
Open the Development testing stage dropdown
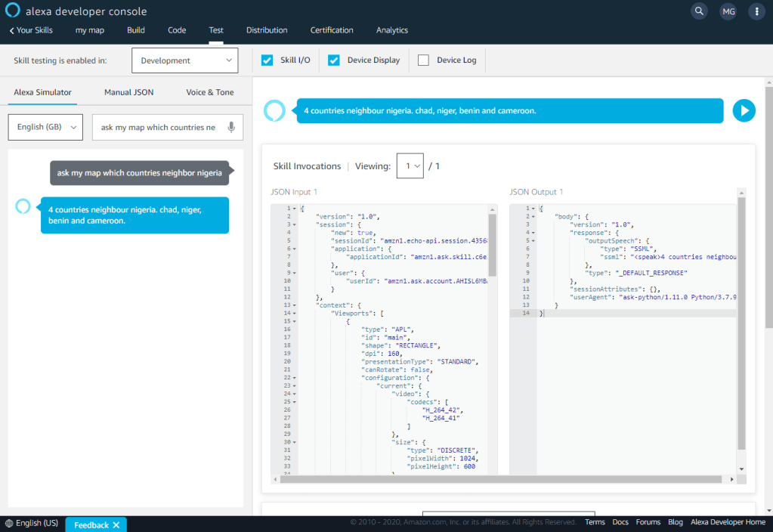(184, 60)
